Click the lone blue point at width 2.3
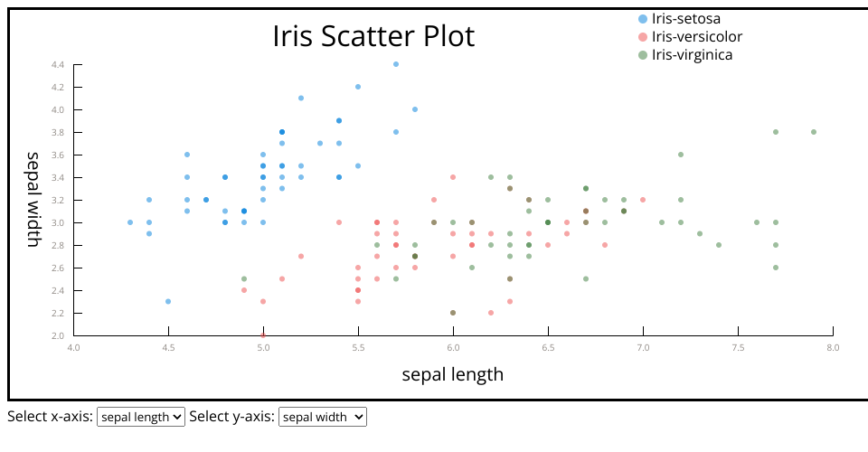This screenshot has height=452, width=868. pos(168,301)
